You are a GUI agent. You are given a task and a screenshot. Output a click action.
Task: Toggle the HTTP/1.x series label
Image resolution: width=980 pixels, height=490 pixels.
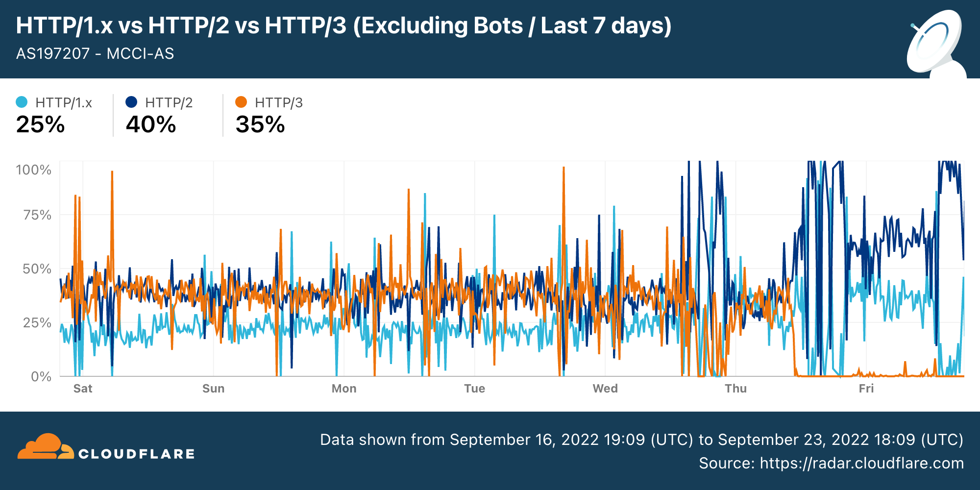[64, 103]
